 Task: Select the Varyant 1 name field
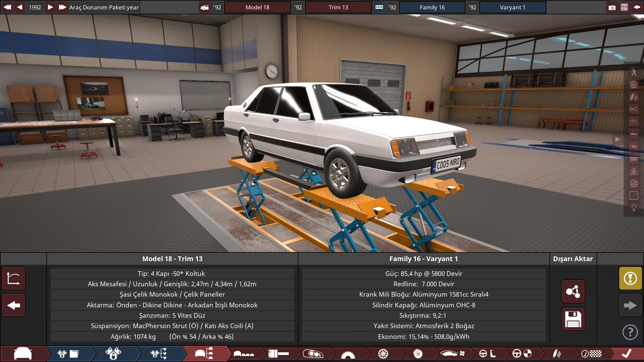[x=513, y=7]
